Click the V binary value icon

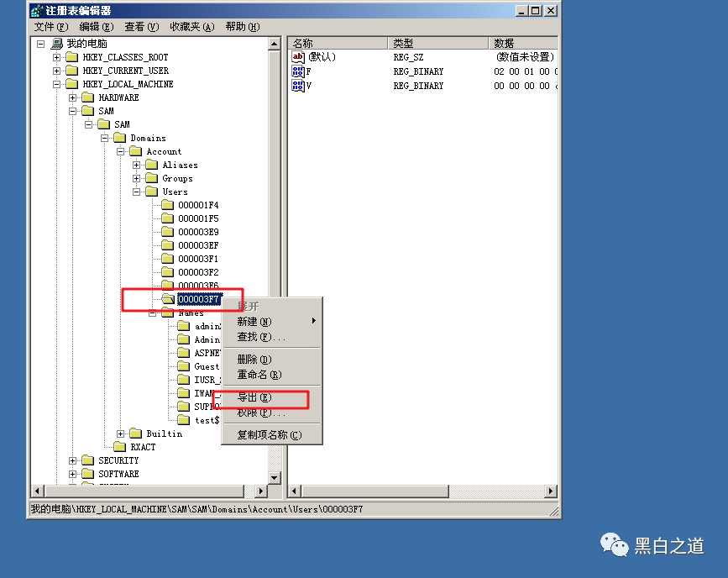(x=298, y=86)
